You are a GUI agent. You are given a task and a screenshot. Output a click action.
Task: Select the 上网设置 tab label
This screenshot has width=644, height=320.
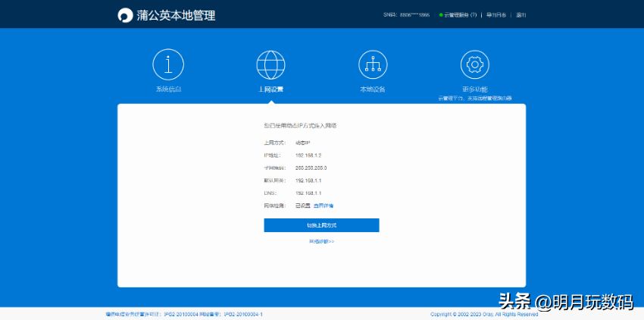click(x=270, y=89)
